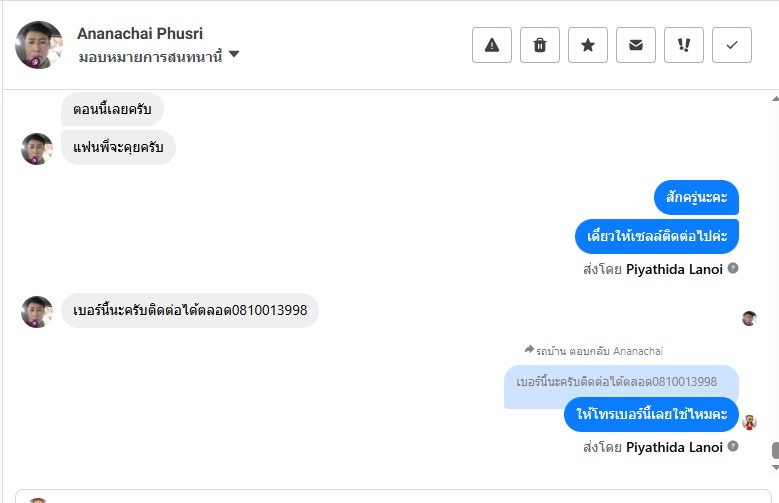Click sender avatar beside แฟนพี่จะคุยครับ message
Image resolution: width=779 pixels, height=503 pixels.
(37, 149)
